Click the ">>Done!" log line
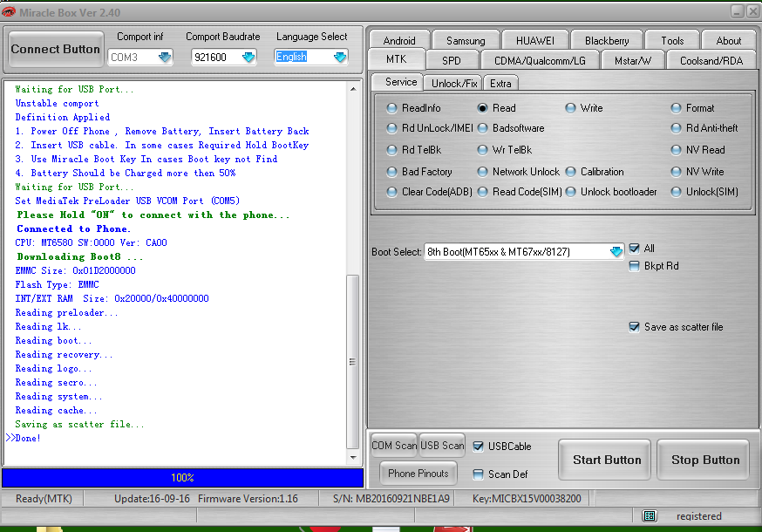This screenshot has height=532, width=762. [24, 438]
